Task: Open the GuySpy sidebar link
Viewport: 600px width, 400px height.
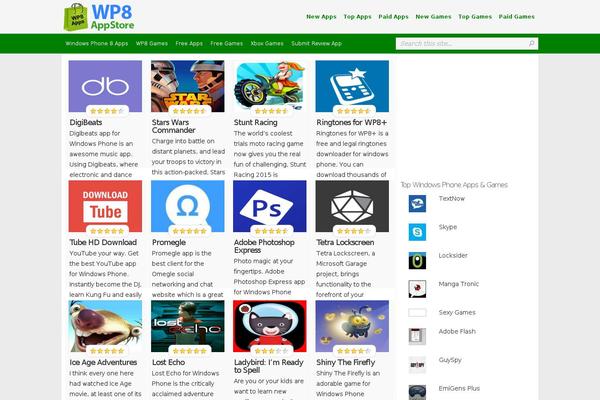Action: (x=450, y=360)
